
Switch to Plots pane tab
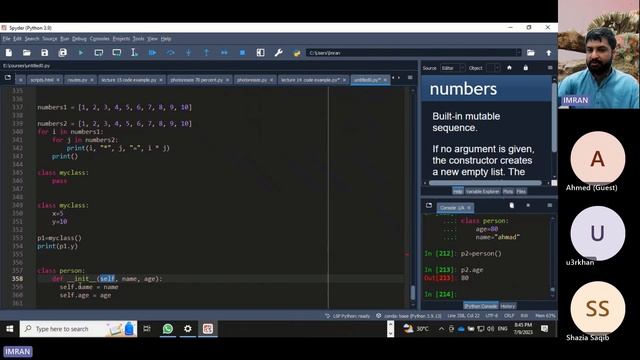[508, 191]
